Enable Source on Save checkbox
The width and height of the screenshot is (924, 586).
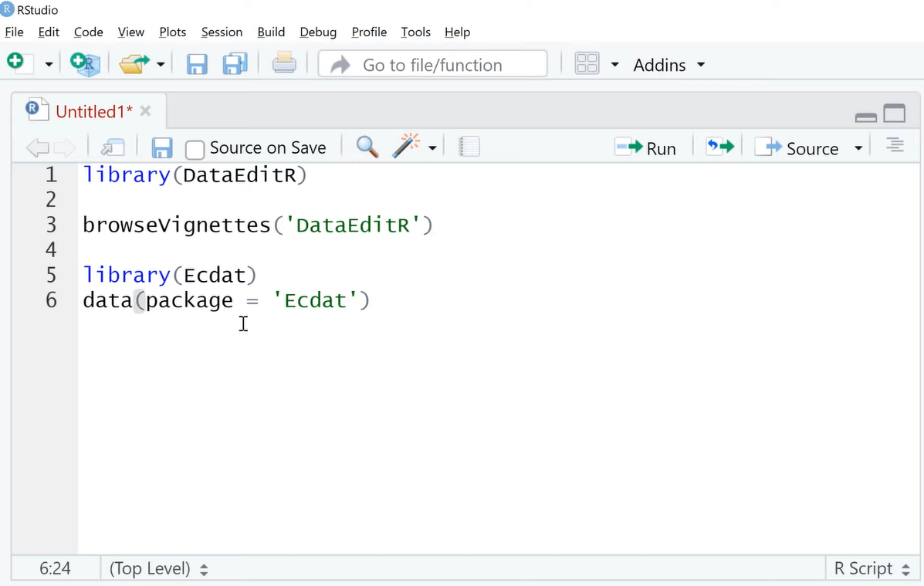195,149
